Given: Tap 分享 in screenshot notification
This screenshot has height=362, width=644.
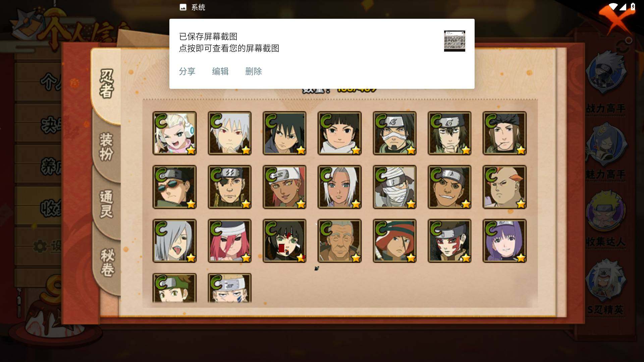Looking at the screenshot, I should click(x=187, y=71).
